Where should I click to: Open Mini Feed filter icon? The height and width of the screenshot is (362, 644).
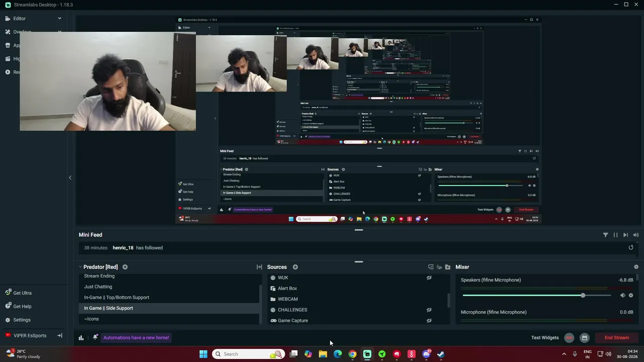click(605, 235)
